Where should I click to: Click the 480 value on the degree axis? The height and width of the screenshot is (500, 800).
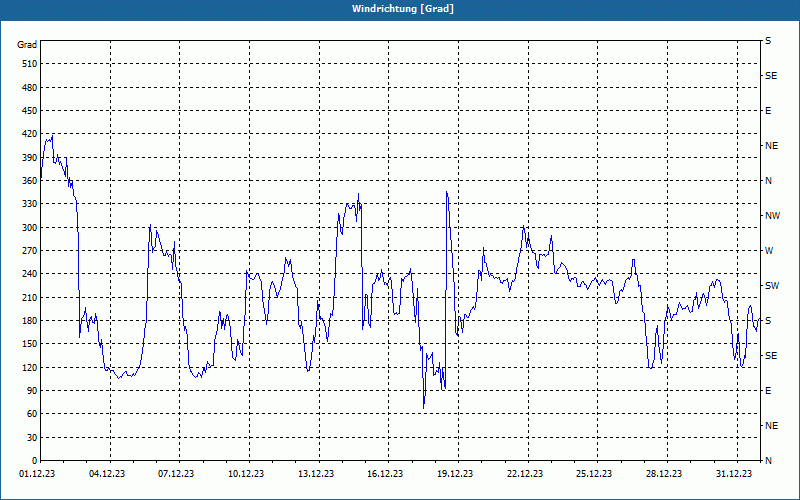tap(29, 87)
